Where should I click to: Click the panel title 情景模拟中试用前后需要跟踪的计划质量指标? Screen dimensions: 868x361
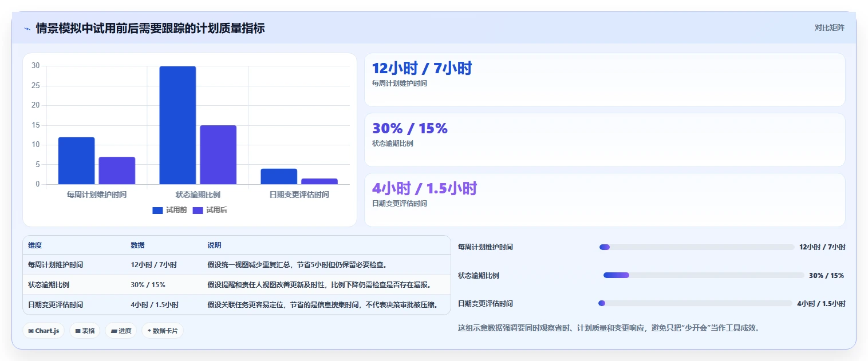(x=150, y=29)
